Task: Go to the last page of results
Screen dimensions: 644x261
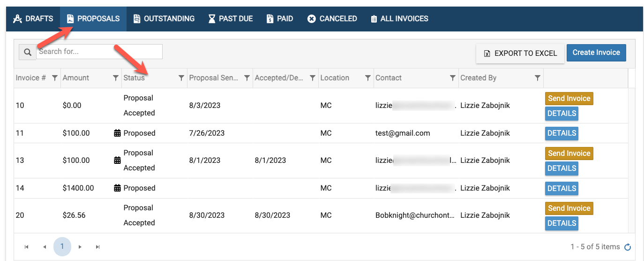Action: click(97, 247)
